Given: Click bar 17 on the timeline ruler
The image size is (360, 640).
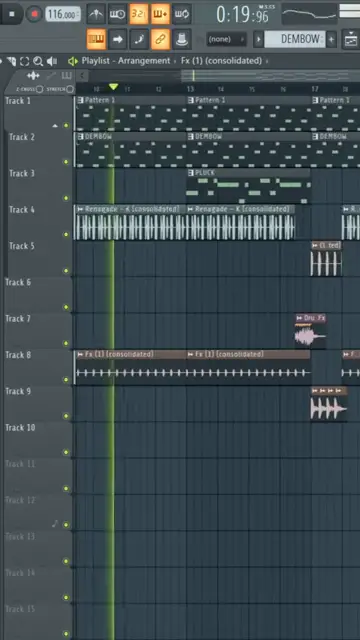Looking at the screenshot, I should 315,89.
